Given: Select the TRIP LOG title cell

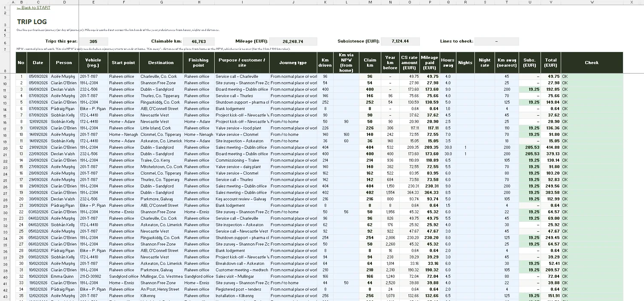Looking at the screenshot, I should pyautogui.click(x=32, y=22).
